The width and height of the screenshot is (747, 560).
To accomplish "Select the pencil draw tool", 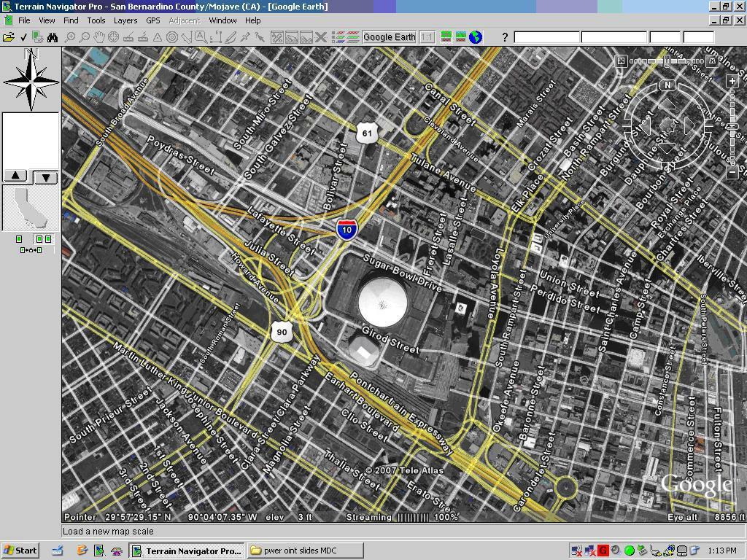I will pos(231,37).
